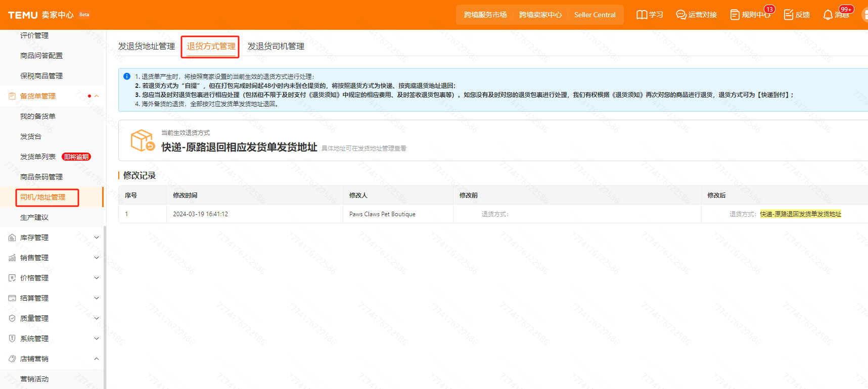Switch to the 发退货地址管理 tab
The height and width of the screenshot is (389, 868).
pyautogui.click(x=147, y=46)
